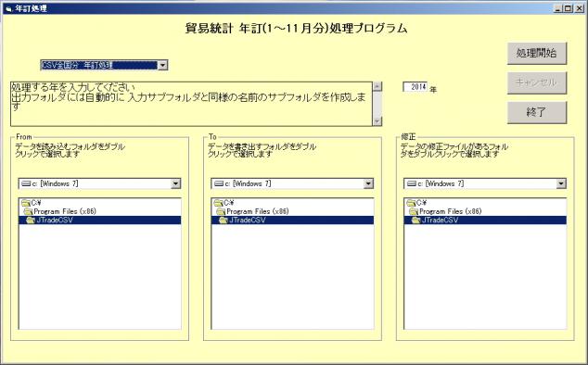The width and height of the screenshot is (588, 365).
Task: Open the From panel drive dropdown
Action: [x=175, y=183]
